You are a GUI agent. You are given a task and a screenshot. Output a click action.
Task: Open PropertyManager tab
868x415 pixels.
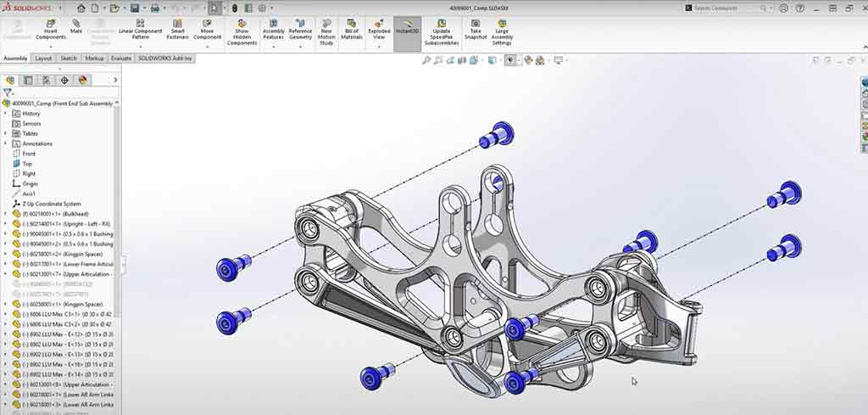pyautogui.click(x=28, y=81)
